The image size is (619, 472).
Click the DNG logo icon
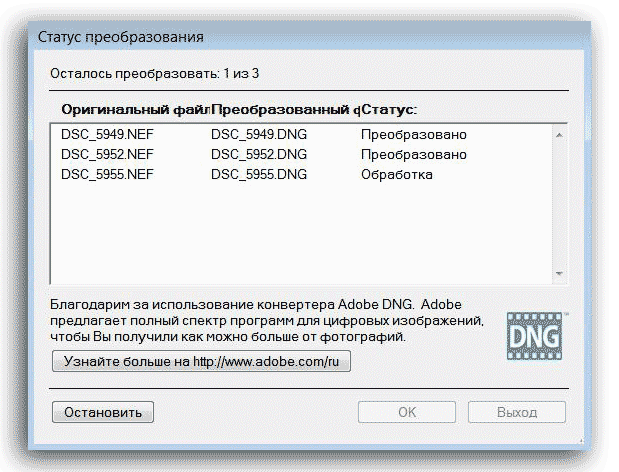(x=535, y=336)
